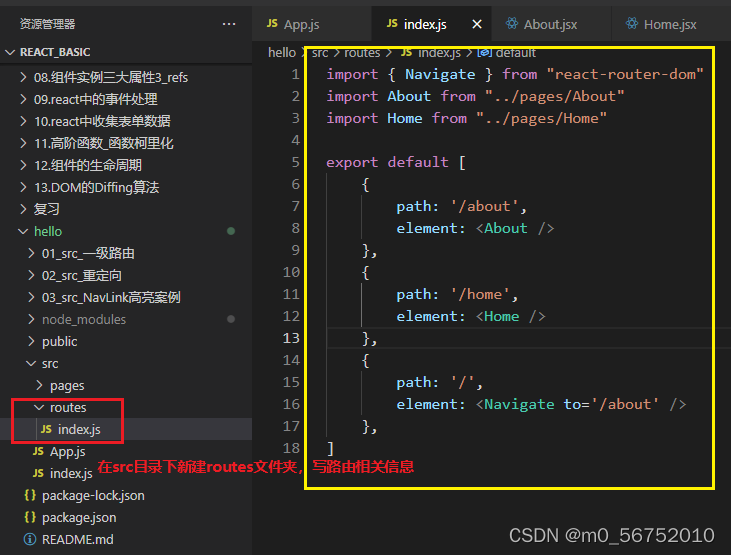Expand the node_modules folder
Image resolution: width=731 pixels, height=555 pixels.
[84, 319]
